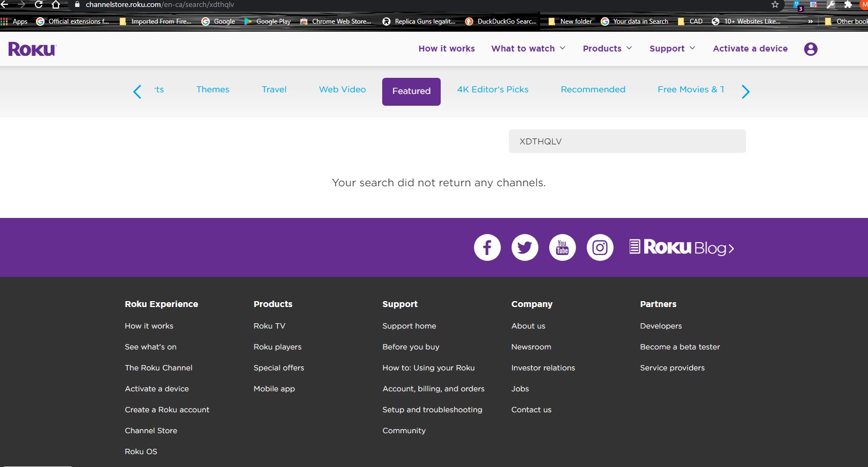Open New folder bookmarks folder
The height and width of the screenshot is (467, 868).
571,21
